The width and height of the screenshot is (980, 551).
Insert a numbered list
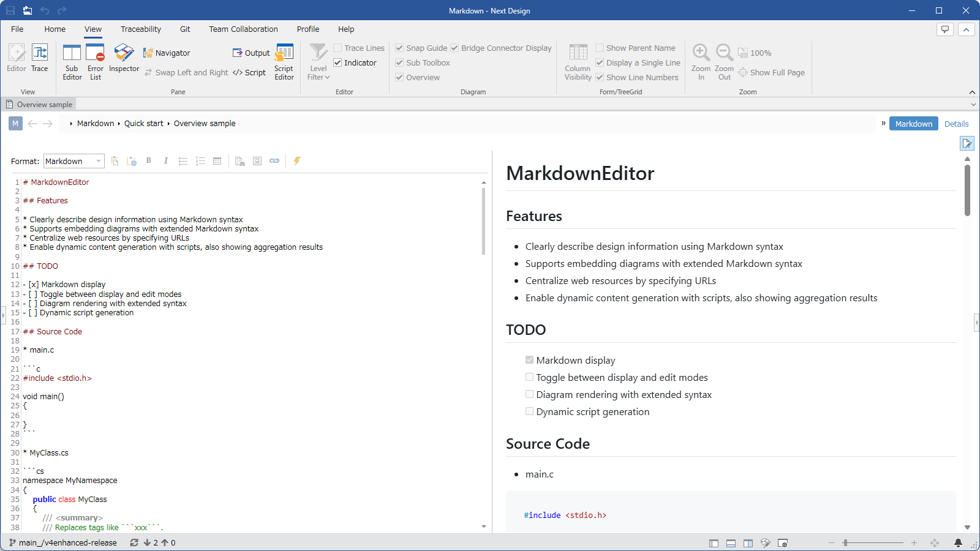coord(200,161)
